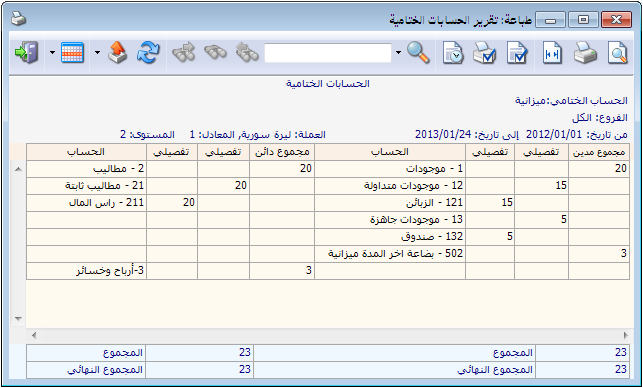Click the printer icon in toolbar
The image size is (643, 388).
585,53
